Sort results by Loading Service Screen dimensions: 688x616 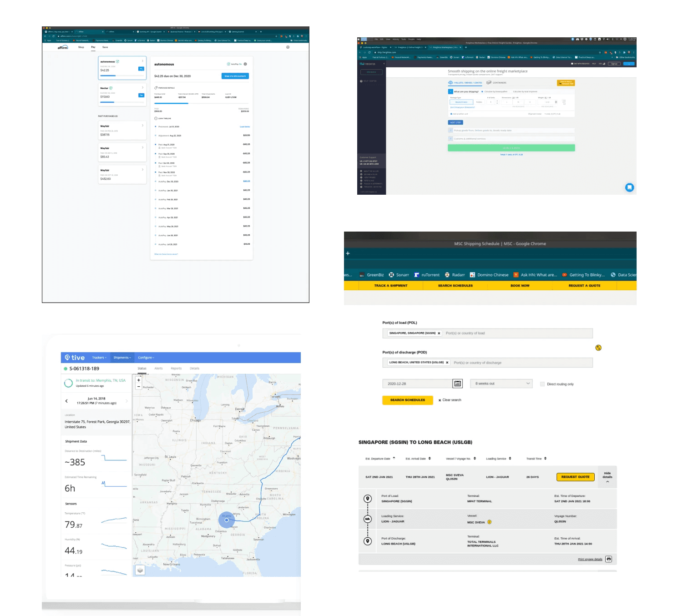tap(498, 459)
